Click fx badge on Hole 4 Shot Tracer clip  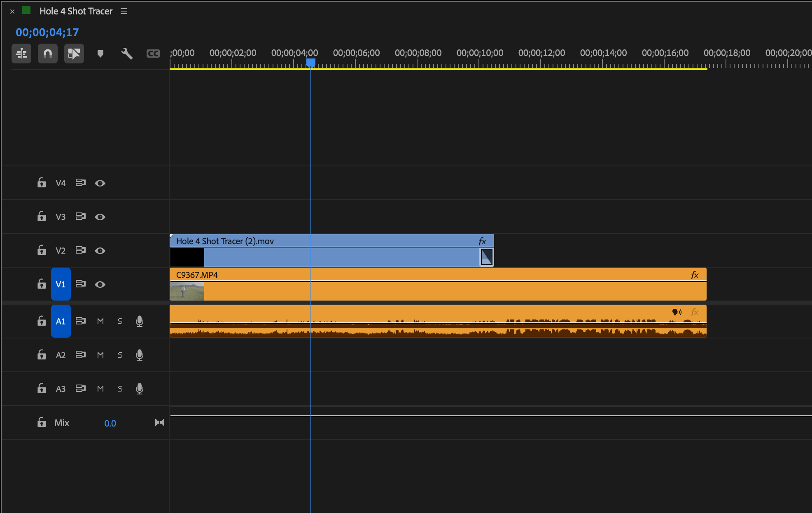[x=482, y=241]
